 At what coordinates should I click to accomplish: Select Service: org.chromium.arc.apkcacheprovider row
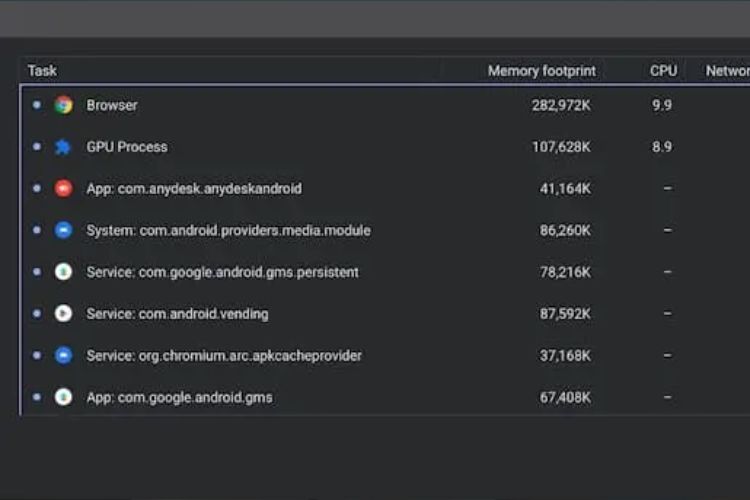pos(386,355)
